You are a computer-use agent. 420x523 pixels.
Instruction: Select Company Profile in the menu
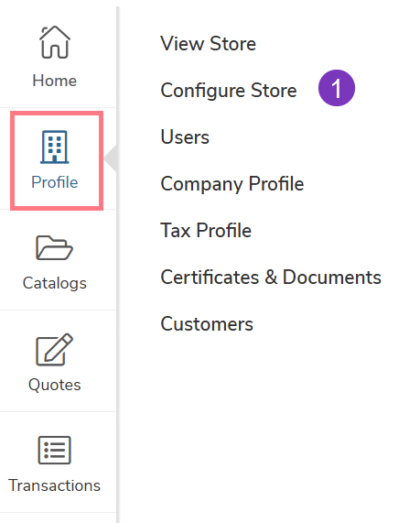tap(232, 184)
